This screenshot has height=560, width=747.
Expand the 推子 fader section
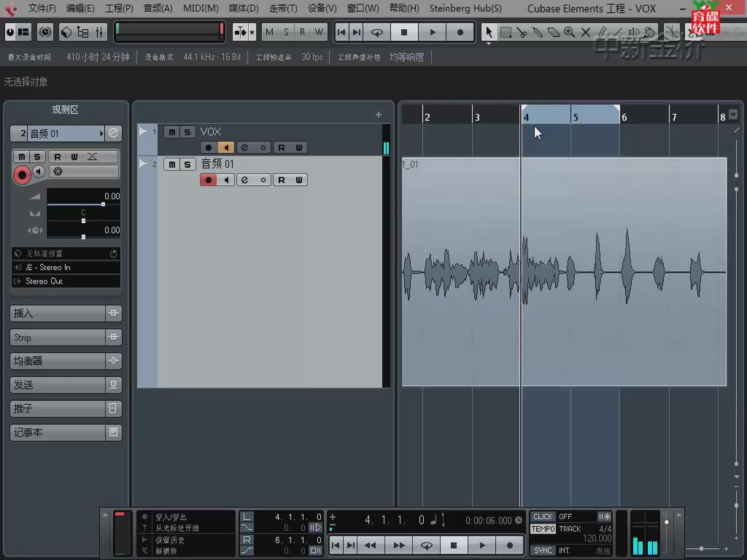pos(65,408)
